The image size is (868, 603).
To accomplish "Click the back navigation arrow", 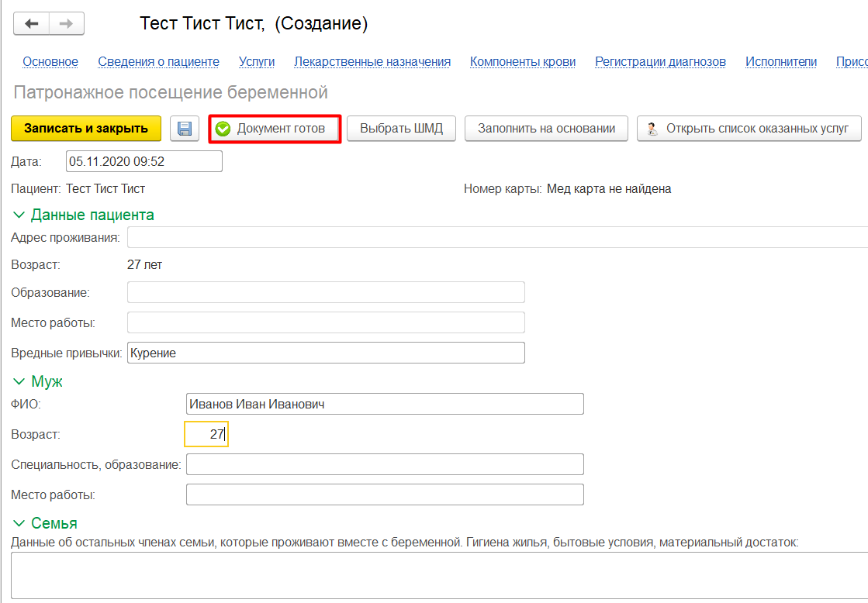I will pyautogui.click(x=32, y=24).
